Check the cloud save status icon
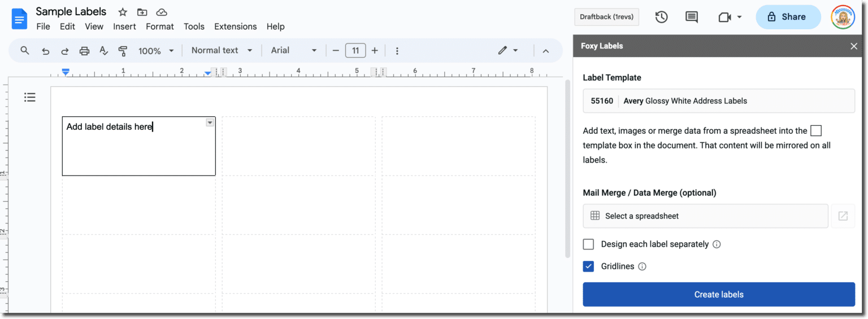Screen dimensions: 868x319 162,12
